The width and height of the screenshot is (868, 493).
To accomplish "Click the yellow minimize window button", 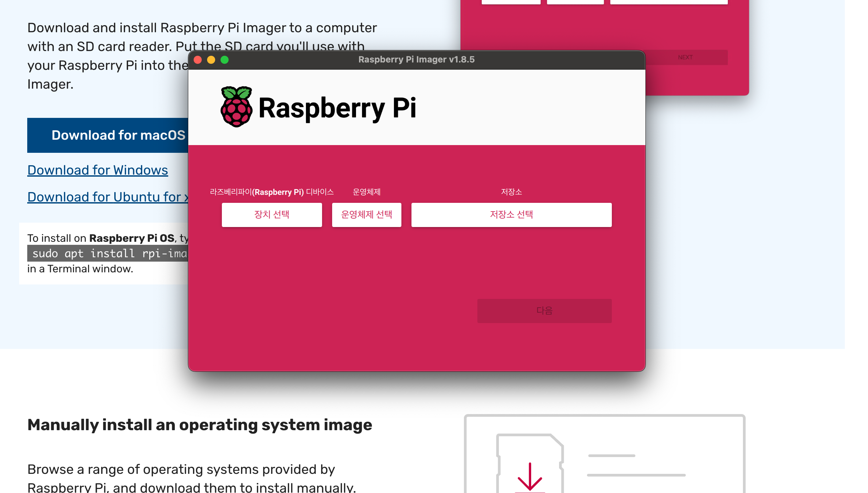I will tap(211, 60).
